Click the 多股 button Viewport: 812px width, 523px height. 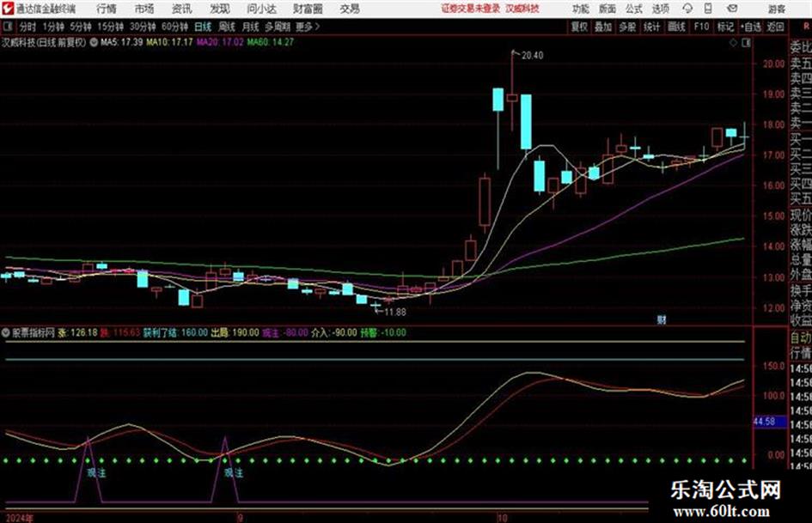click(627, 27)
